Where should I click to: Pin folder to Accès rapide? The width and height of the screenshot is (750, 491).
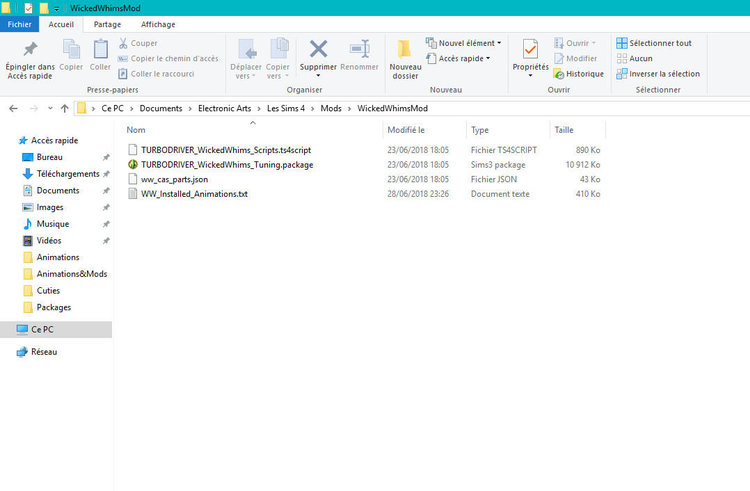[30, 60]
